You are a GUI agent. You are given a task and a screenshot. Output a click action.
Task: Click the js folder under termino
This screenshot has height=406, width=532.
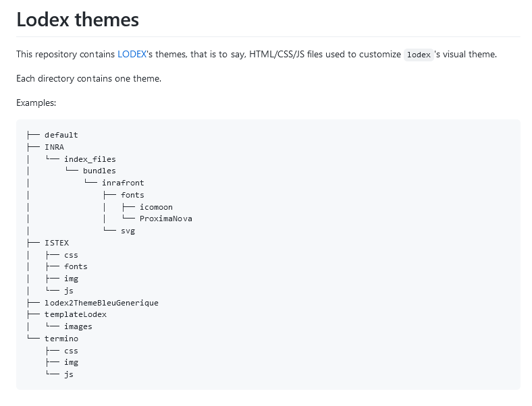coord(68,374)
